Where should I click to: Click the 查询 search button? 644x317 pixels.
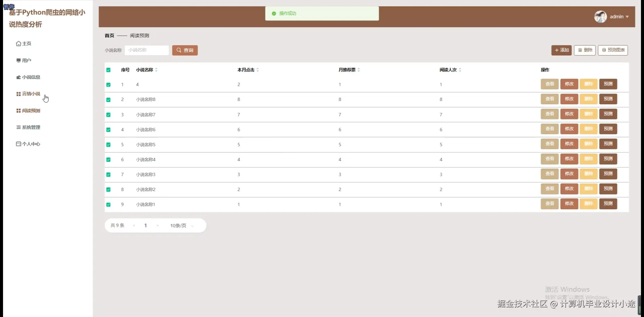(x=185, y=50)
